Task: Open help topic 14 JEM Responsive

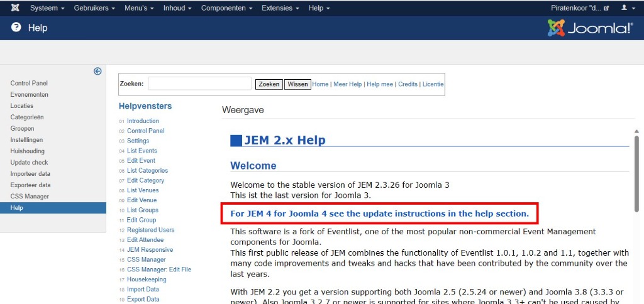Action: (150, 249)
